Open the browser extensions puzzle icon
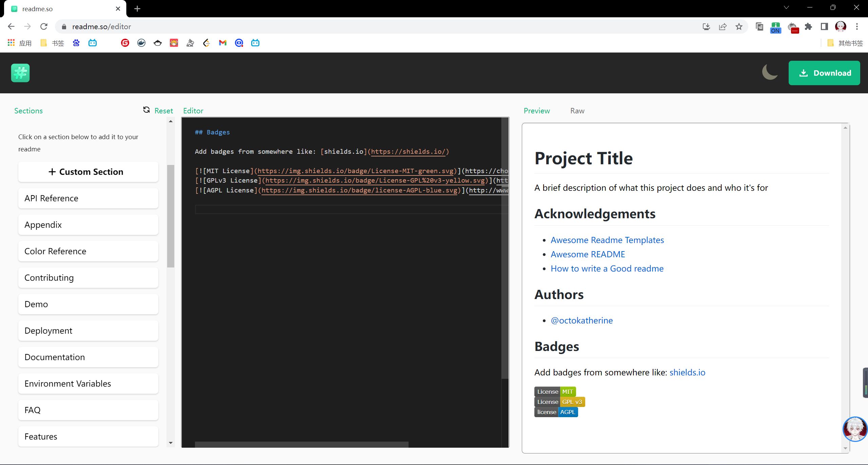Viewport: 868px width, 465px height. [809, 26]
